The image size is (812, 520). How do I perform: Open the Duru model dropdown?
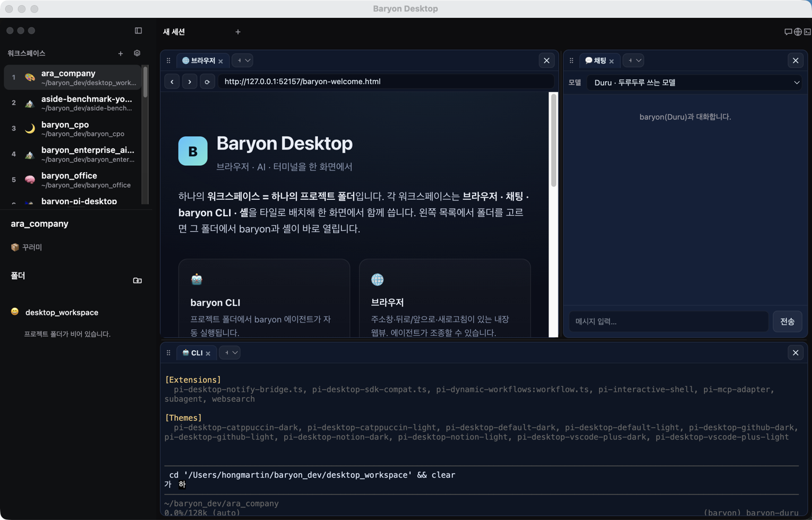695,82
